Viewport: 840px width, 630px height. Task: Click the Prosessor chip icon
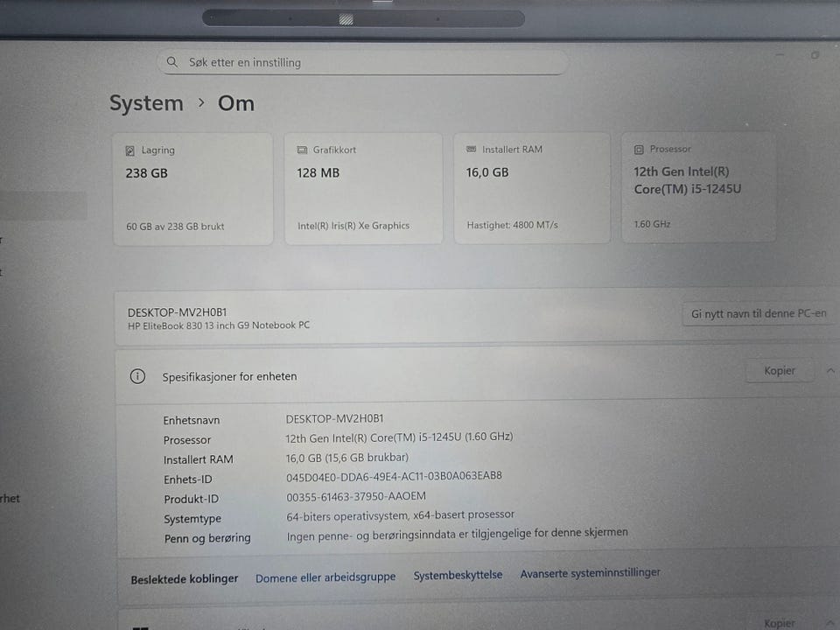point(639,150)
